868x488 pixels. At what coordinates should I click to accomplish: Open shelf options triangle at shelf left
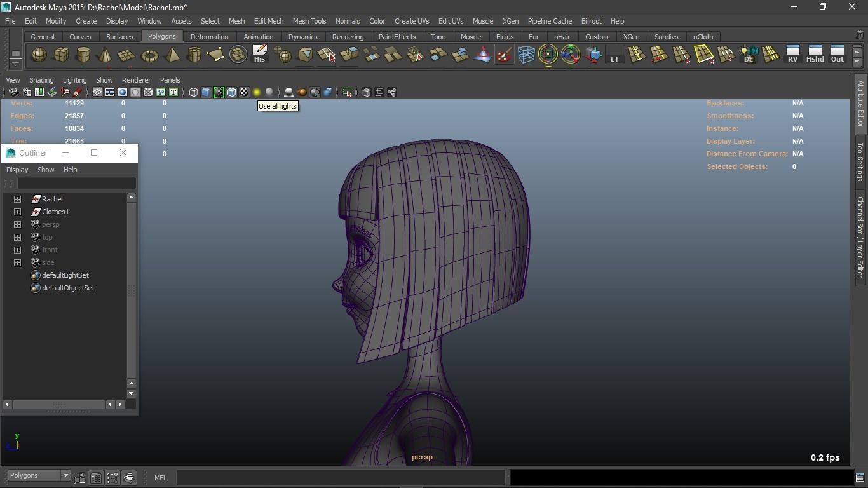click(x=15, y=65)
